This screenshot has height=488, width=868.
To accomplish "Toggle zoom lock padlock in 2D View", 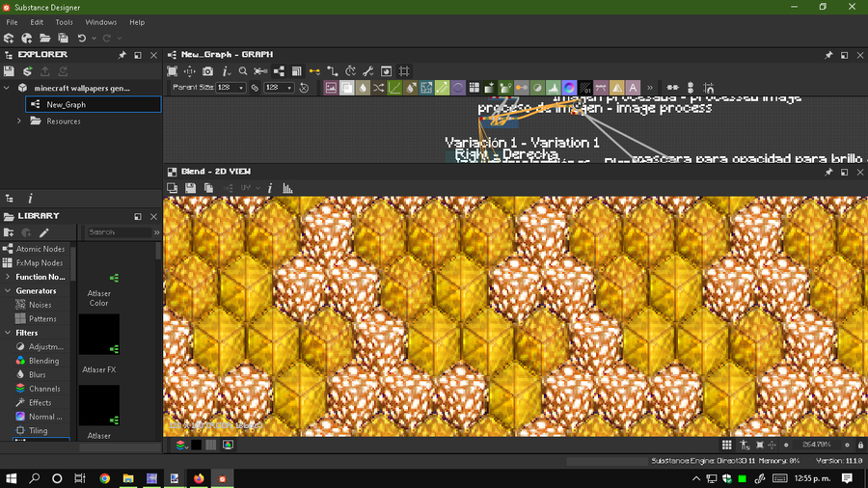I will tap(860, 445).
